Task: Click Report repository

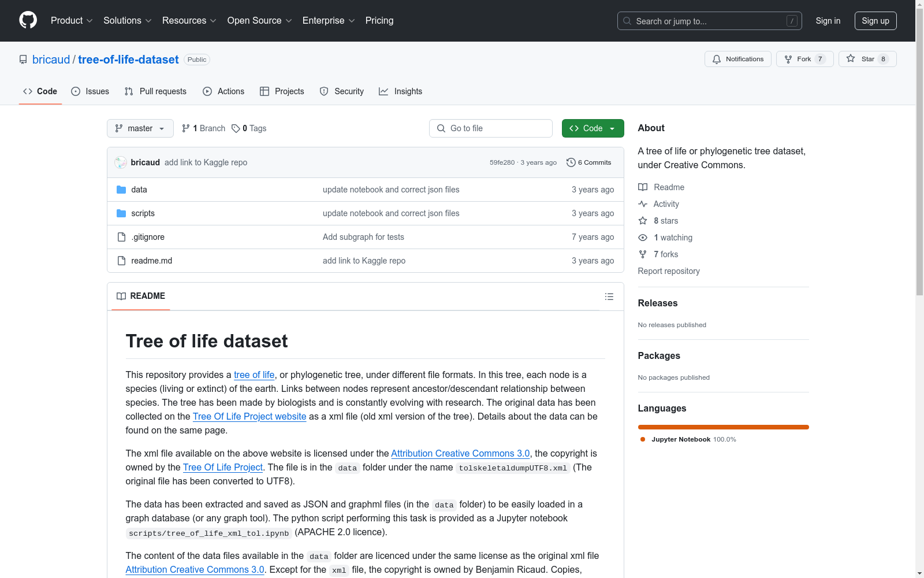Action: coord(669,271)
